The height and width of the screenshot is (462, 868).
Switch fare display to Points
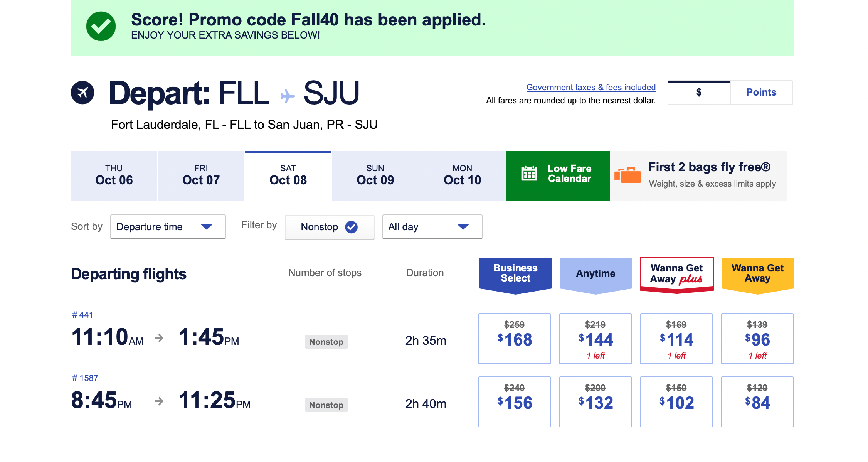click(761, 93)
